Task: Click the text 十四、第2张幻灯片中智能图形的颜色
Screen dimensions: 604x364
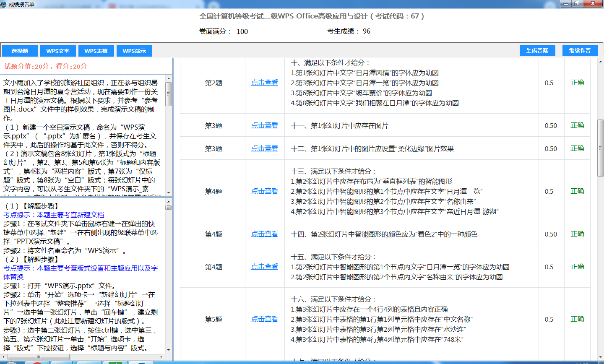Action: [x=384, y=234]
